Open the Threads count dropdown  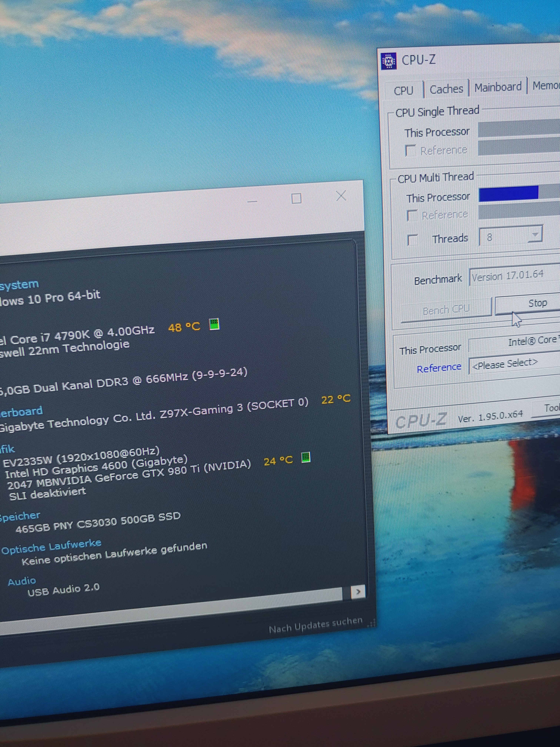click(x=535, y=234)
